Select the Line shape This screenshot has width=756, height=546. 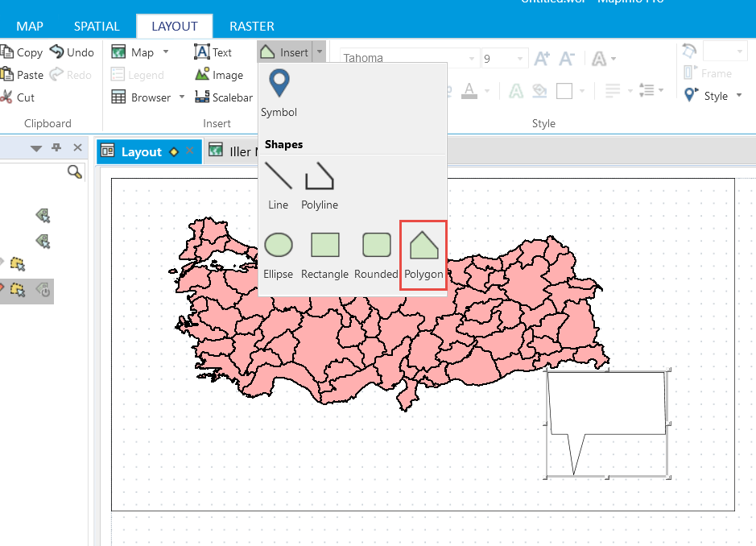pyautogui.click(x=279, y=186)
